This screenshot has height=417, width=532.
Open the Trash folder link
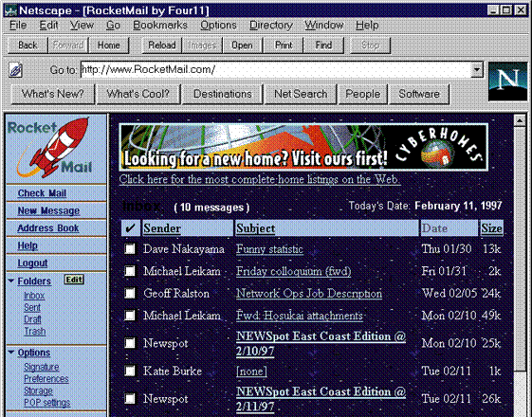click(x=34, y=331)
